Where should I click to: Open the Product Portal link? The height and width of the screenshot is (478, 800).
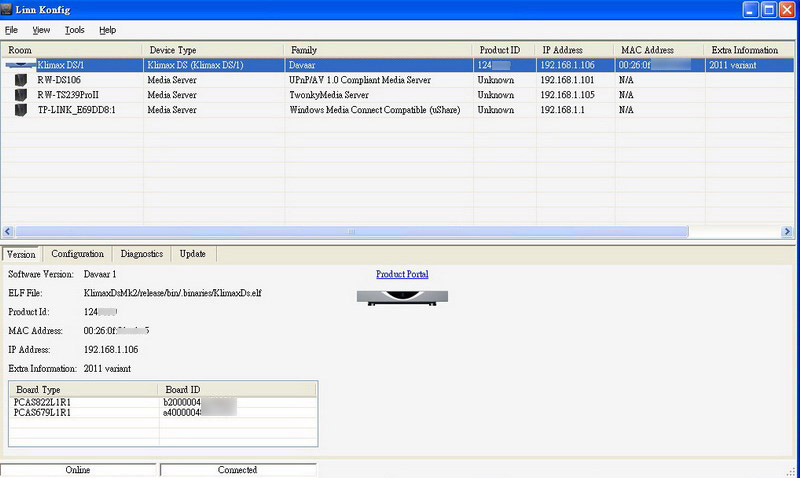coord(402,274)
